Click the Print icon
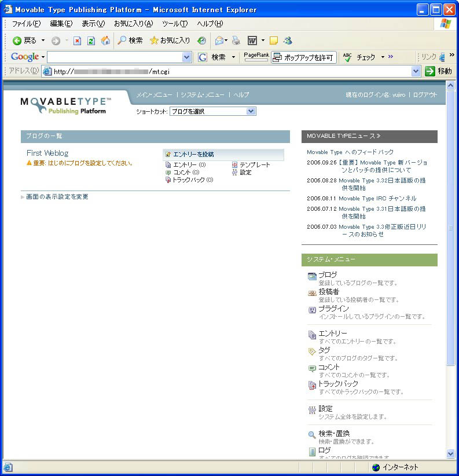 click(236, 41)
